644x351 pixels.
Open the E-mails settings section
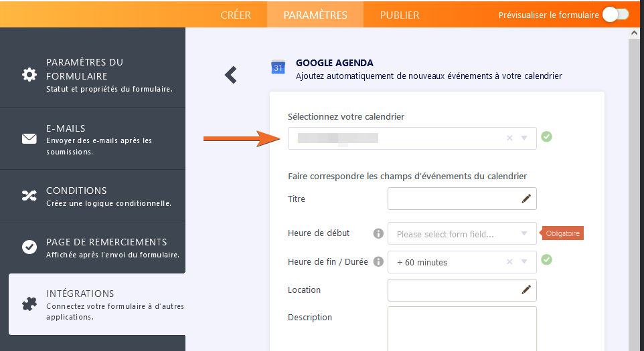point(92,138)
